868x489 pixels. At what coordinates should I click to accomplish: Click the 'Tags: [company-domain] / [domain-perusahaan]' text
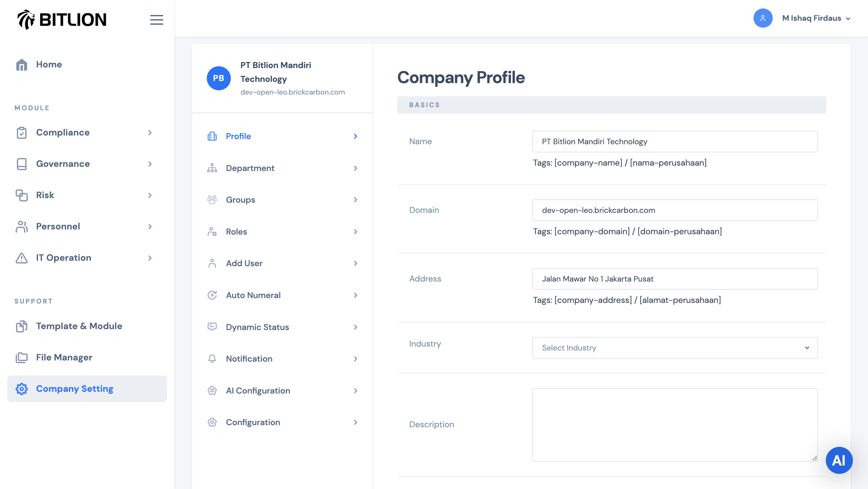(627, 232)
